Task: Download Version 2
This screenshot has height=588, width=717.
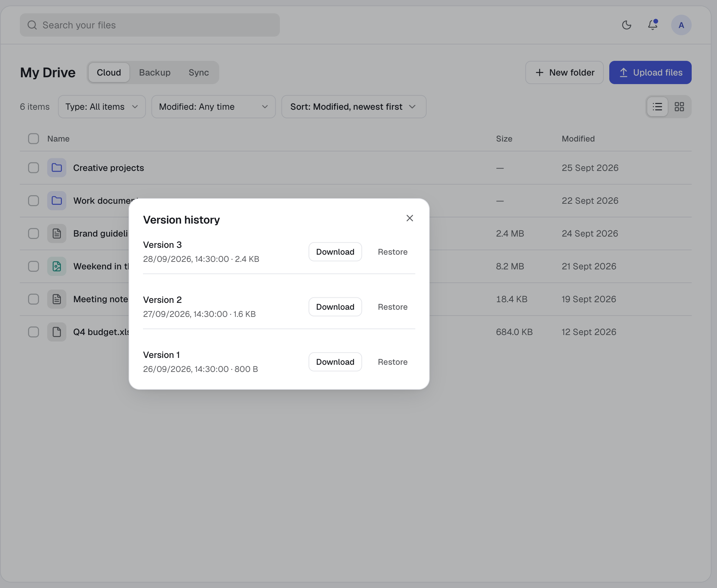Action: (335, 307)
